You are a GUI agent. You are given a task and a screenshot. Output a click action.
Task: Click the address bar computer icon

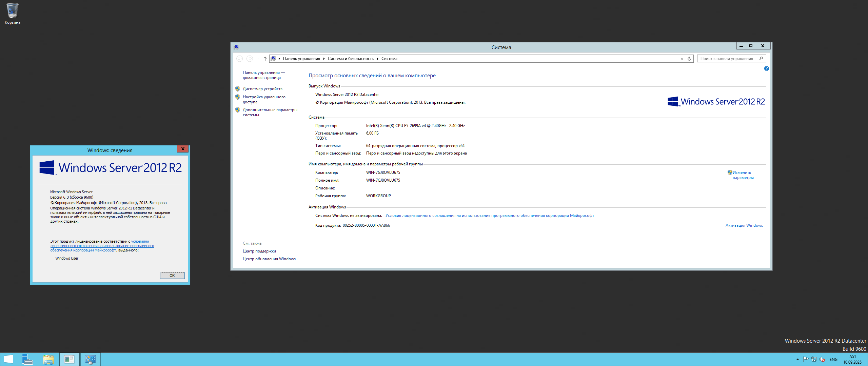click(273, 59)
